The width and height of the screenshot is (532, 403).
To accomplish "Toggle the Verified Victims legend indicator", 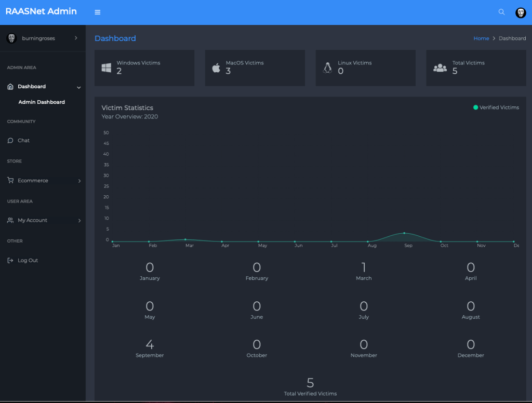I will pos(475,108).
